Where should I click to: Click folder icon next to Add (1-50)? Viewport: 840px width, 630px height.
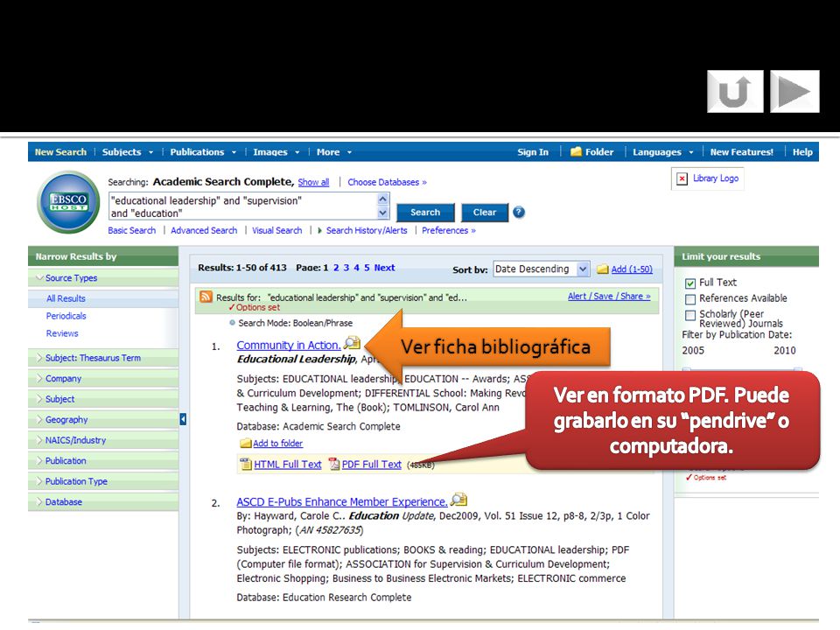603,269
